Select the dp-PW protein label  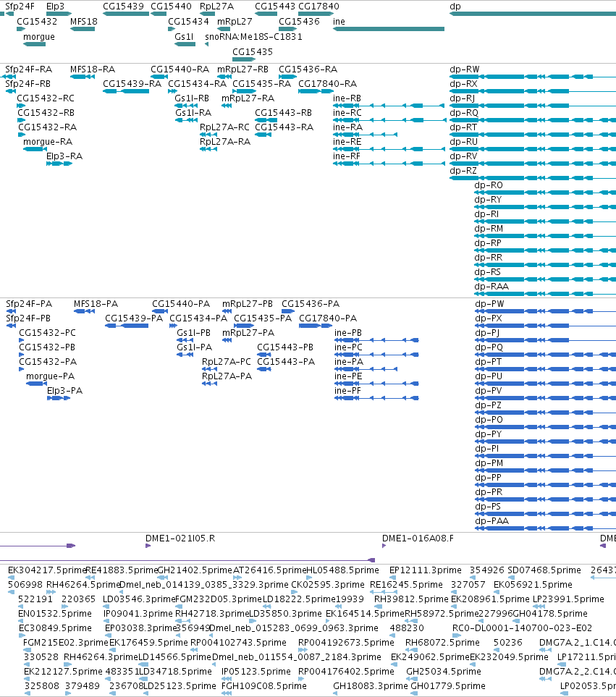click(x=489, y=304)
